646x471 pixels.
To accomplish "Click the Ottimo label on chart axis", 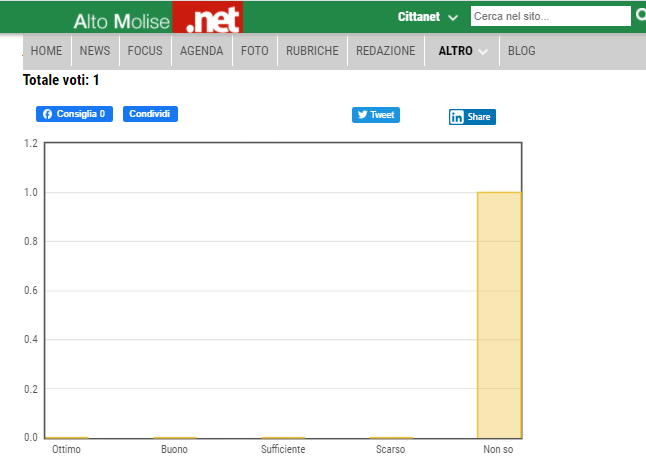I will click(67, 450).
